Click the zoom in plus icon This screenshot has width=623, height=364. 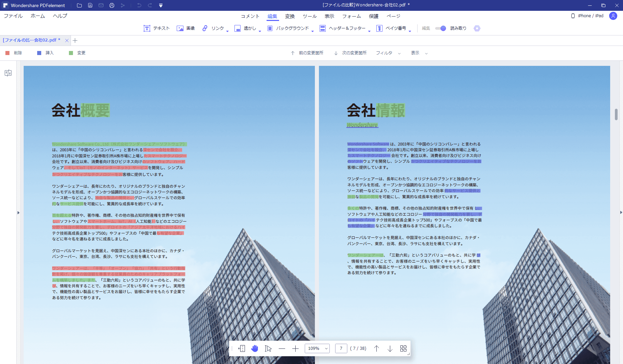(296, 348)
